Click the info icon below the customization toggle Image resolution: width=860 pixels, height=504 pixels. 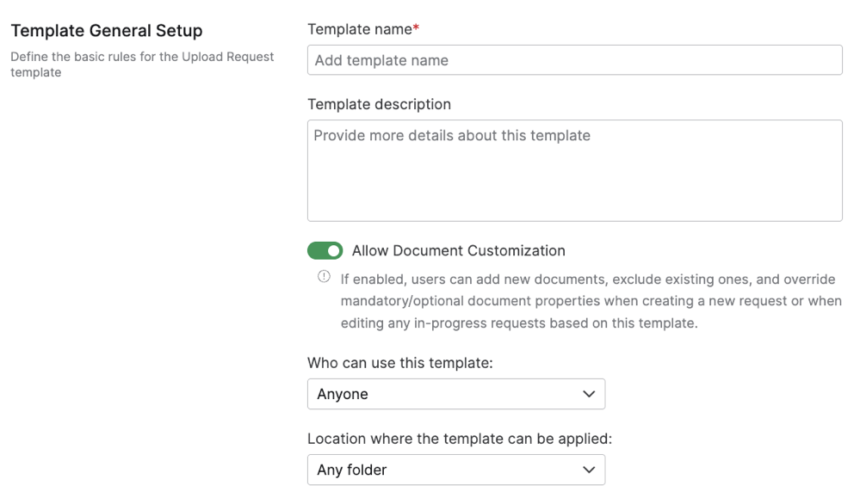click(324, 277)
